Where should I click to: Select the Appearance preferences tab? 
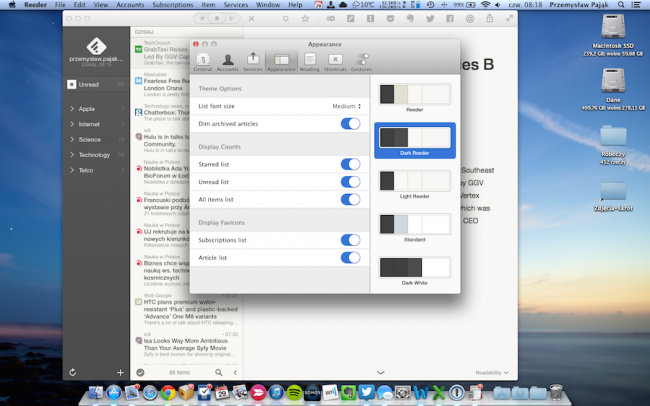pyautogui.click(x=281, y=62)
